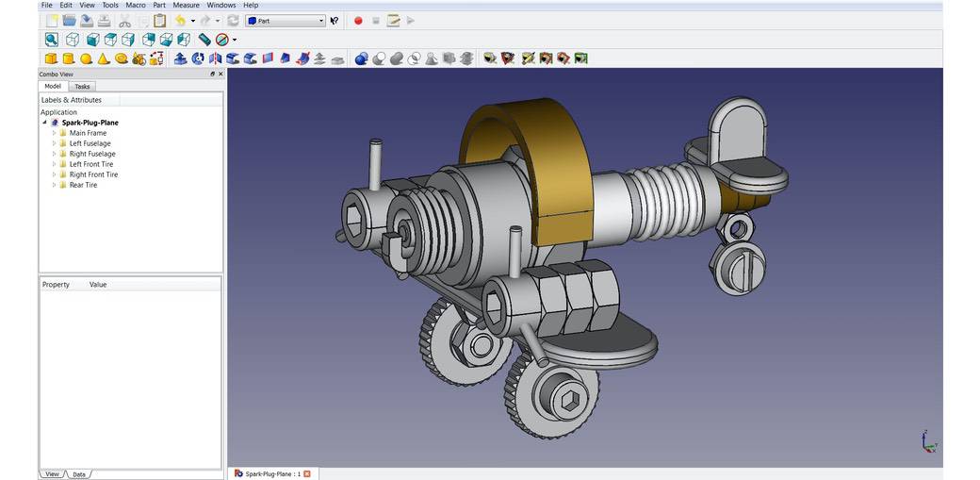Expand the Left Fuselage group

[x=55, y=143]
